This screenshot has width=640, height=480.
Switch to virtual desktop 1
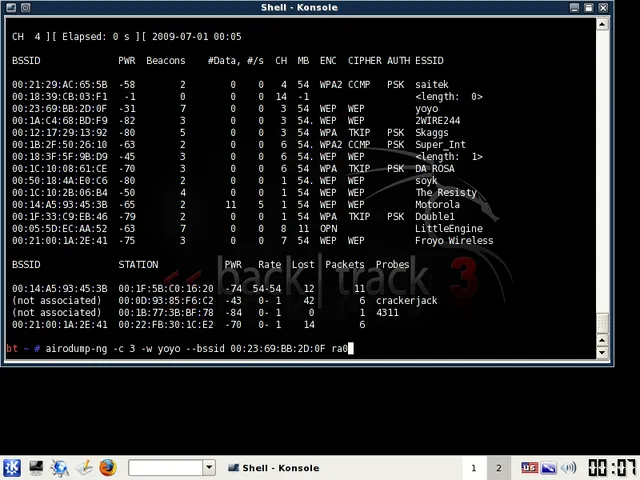473,468
